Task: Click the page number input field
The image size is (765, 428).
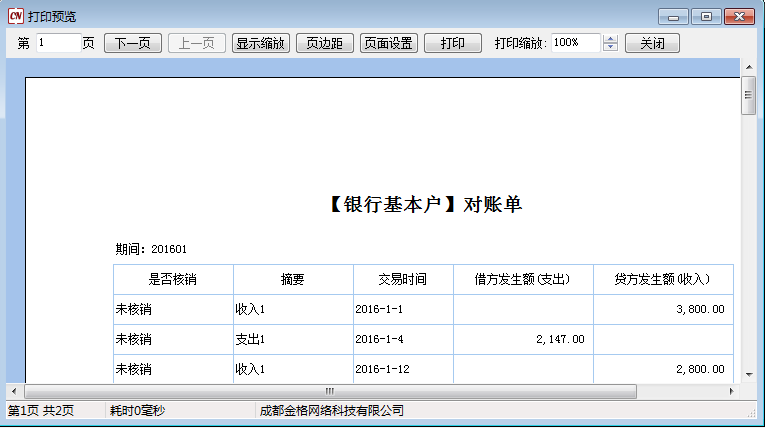Action: tap(58, 43)
